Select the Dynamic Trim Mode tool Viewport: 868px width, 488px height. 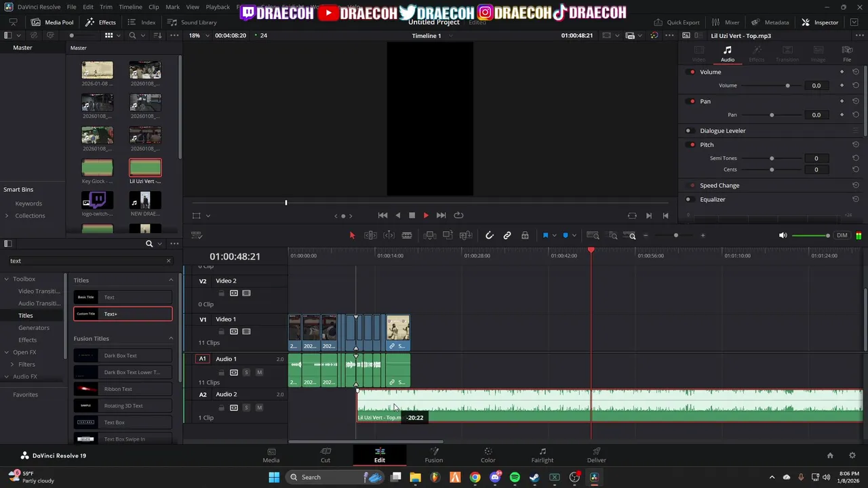[389, 235]
